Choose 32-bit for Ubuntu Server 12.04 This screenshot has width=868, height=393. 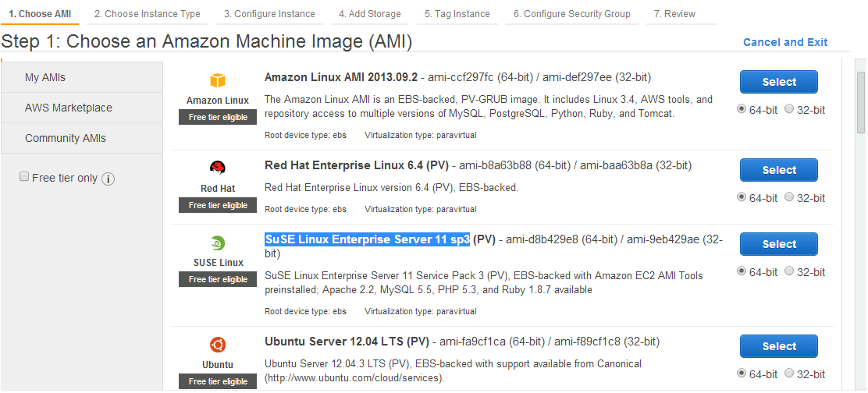click(x=789, y=373)
